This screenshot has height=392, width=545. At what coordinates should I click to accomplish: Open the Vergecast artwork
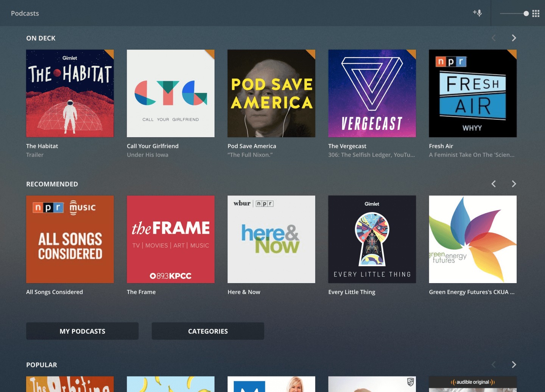tap(372, 93)
